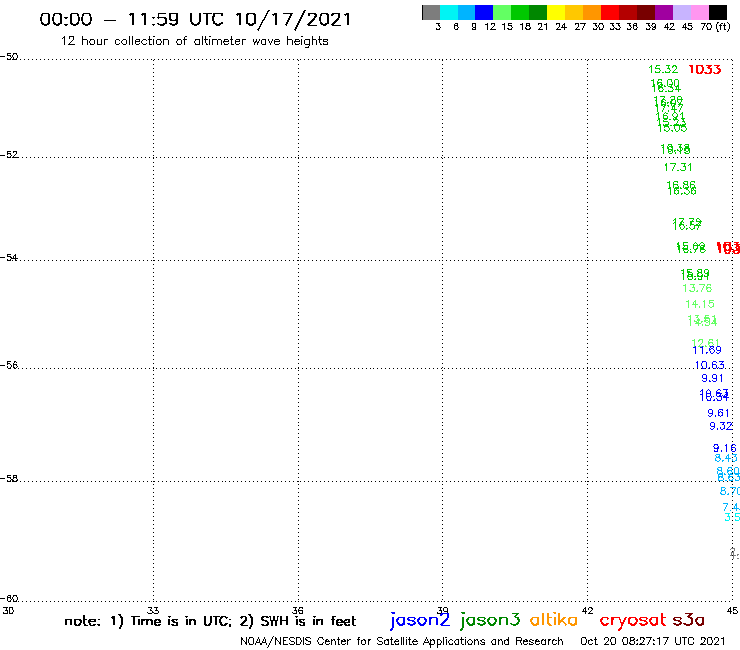
Task: Click the purple legend color swatch
Action: (x=664, y=12)
